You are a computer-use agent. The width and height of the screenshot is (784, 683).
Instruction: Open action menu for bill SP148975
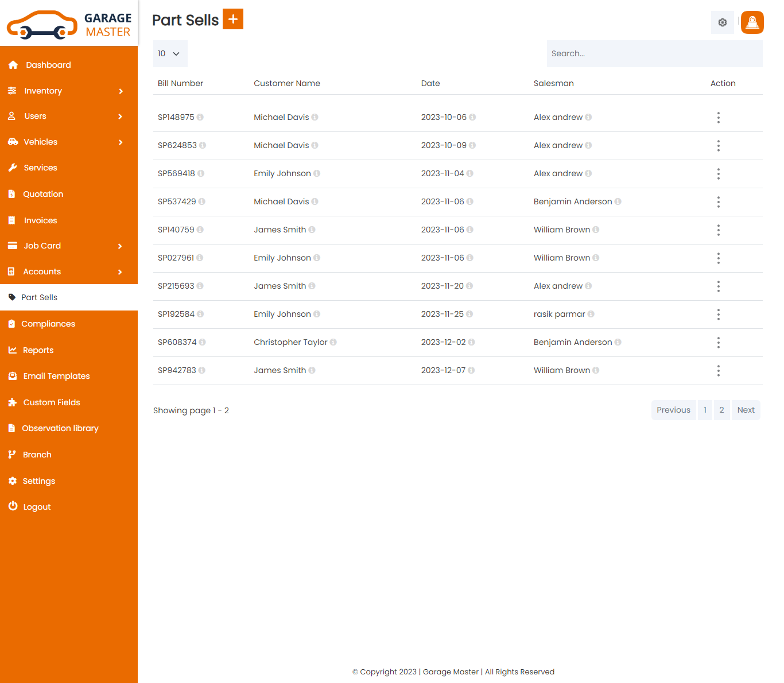[x=718, y=118]
